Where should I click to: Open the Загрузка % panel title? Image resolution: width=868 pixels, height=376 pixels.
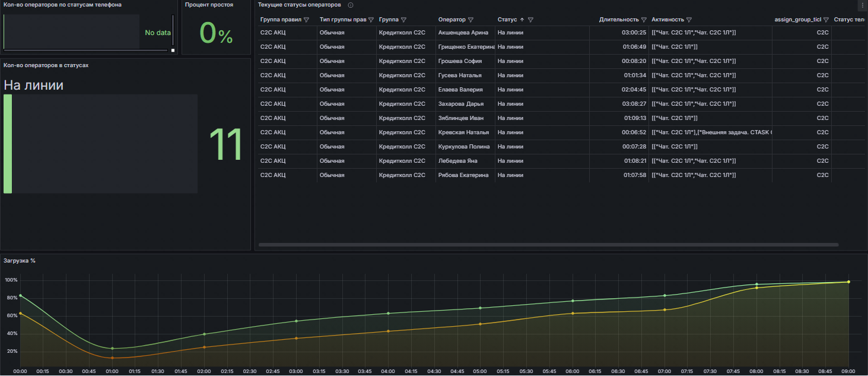point(20,261)
